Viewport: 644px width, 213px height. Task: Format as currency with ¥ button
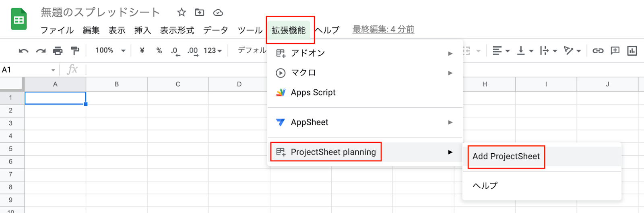[x=142, y=50]
